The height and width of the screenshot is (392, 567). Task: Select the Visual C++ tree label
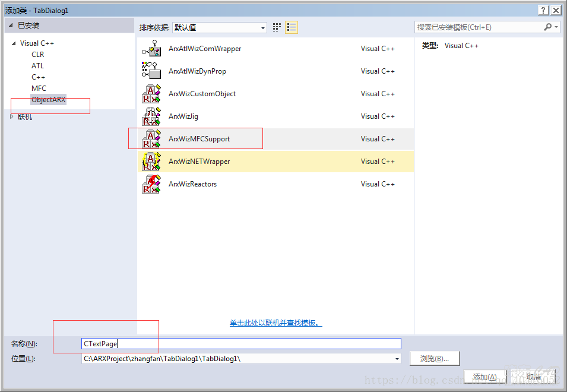(37, 43)
